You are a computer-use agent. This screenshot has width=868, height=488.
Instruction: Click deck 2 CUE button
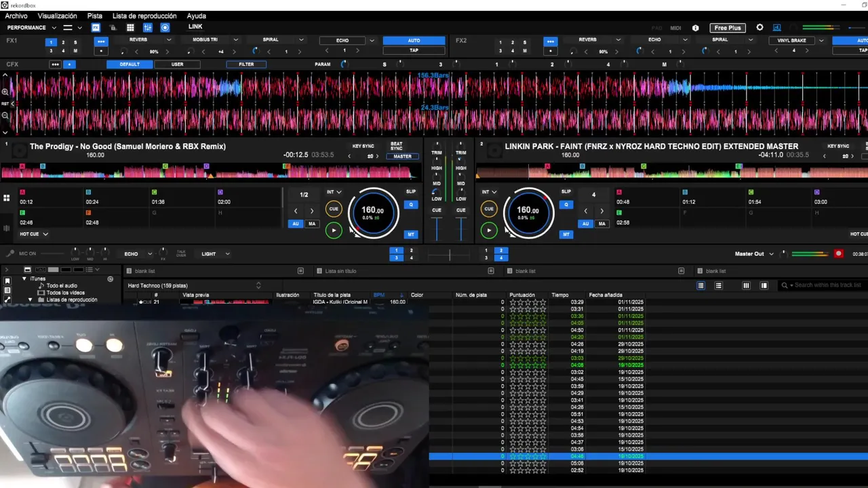[489, 209]
